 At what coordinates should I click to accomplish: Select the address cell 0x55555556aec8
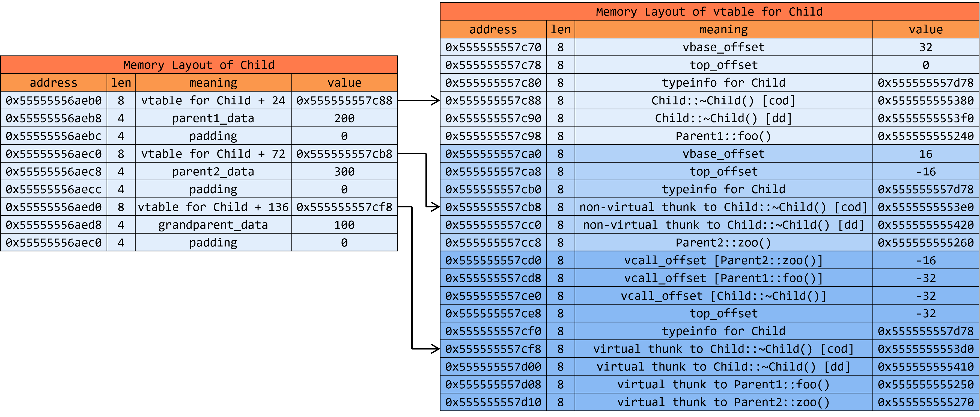click(54, 171)
